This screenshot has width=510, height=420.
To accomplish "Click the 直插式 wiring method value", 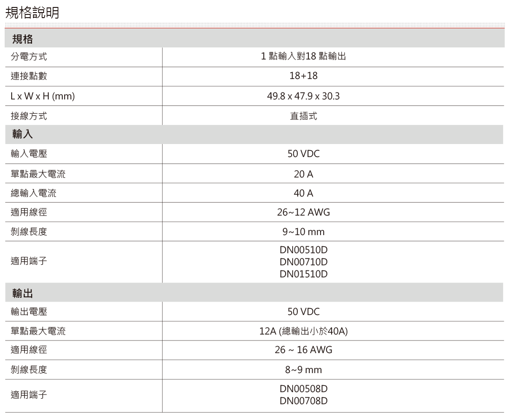I will click(303, 116).
